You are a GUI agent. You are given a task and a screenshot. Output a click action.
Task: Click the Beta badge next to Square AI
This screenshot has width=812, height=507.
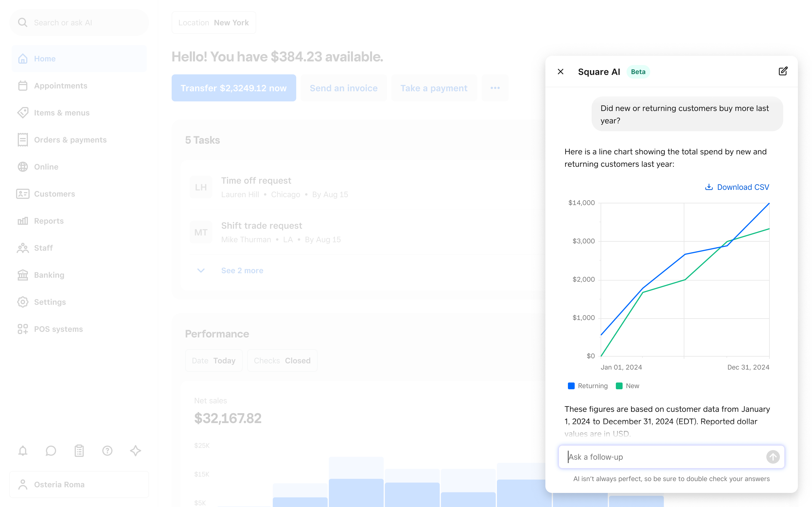tap(638, 72)
